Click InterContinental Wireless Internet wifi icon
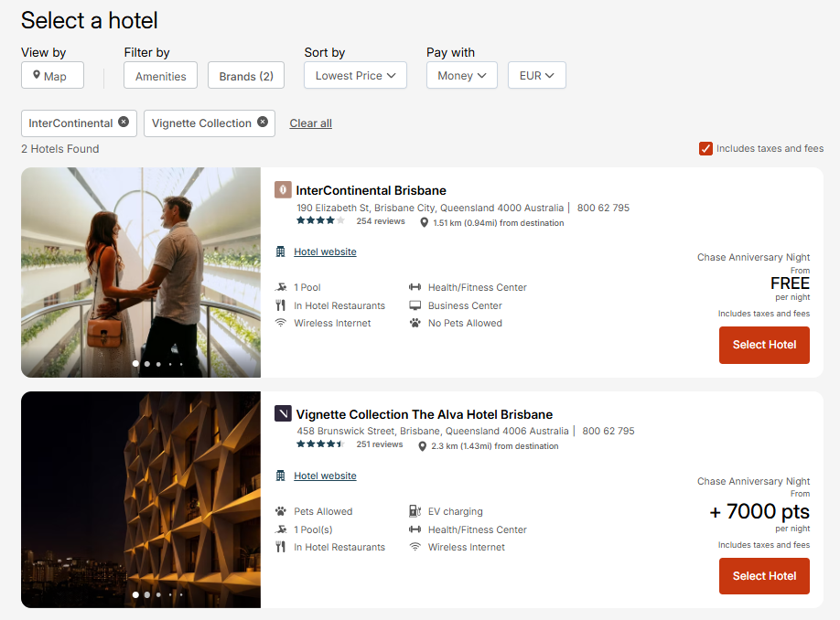 pos(280,323)
